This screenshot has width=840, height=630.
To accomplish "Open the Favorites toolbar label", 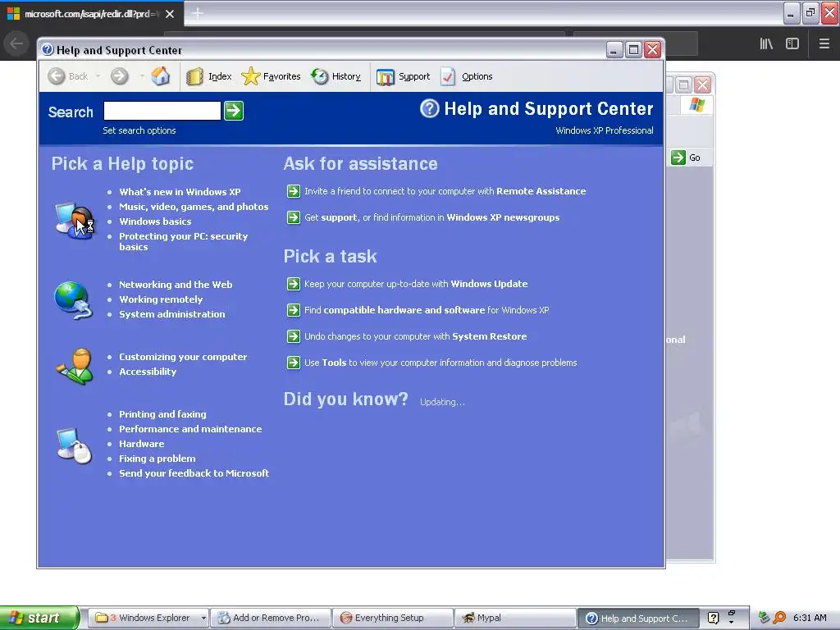I will (282, 76).
